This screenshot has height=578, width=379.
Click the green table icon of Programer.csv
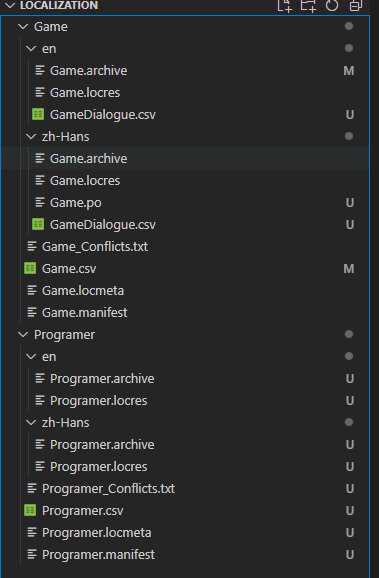coord(30,511)
